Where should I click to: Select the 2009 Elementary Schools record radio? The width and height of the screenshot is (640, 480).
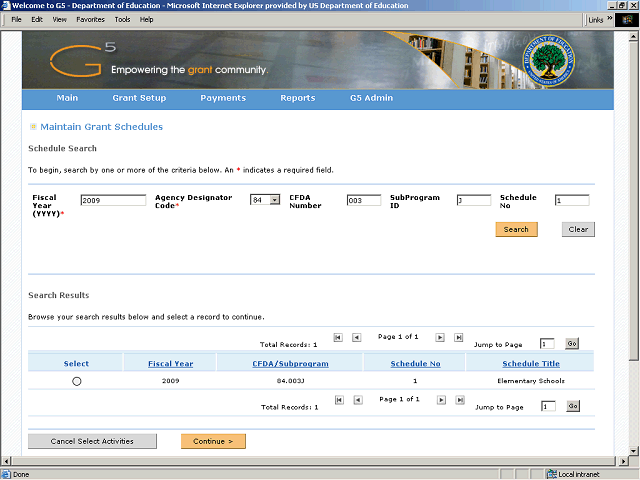tap(77, 381)
